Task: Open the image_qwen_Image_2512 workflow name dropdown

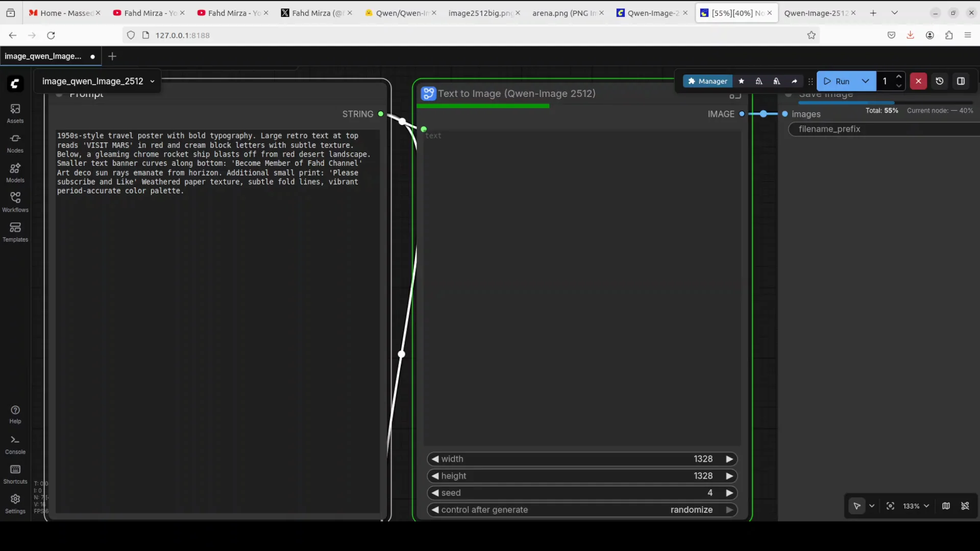Action: point(152,82)
